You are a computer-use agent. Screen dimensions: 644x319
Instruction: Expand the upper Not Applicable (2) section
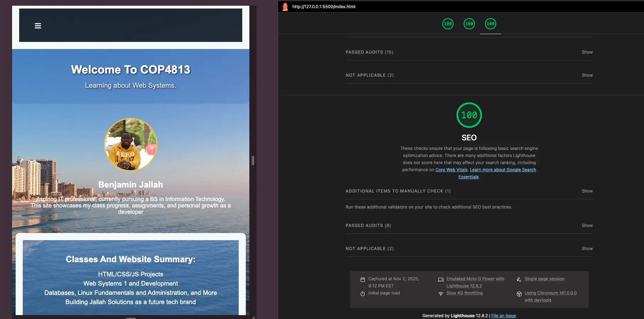click(469, 75)
